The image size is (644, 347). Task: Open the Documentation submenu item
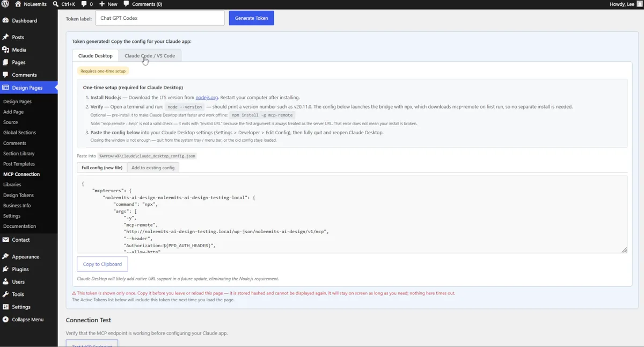19,226
